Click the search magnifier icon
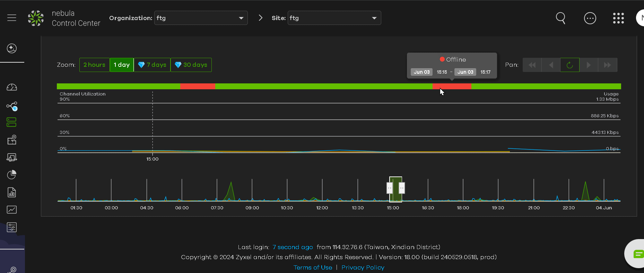 click(x=560, y=18)
